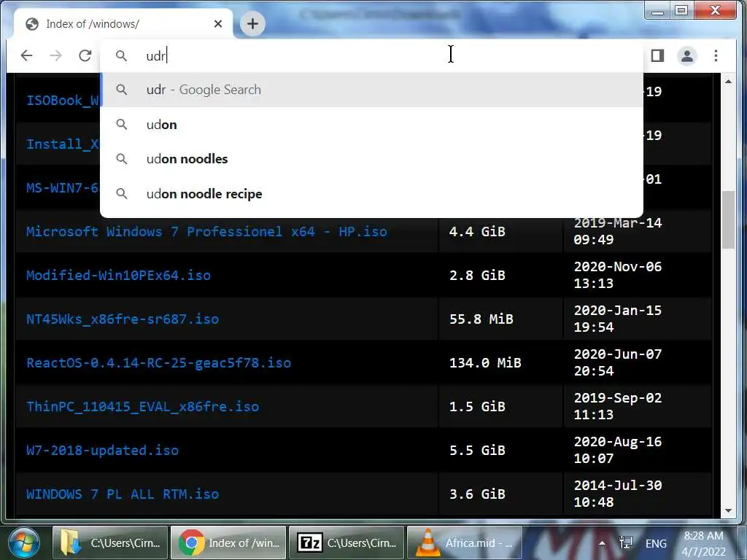
Task: Select the Index of /windows/ tab
Action: click(x=123, y=24)
